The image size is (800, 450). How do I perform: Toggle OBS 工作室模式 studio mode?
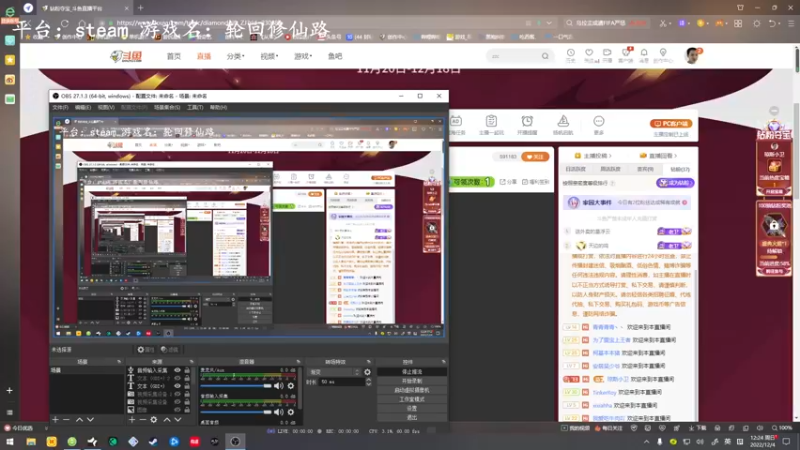click(x=412, y=399)
